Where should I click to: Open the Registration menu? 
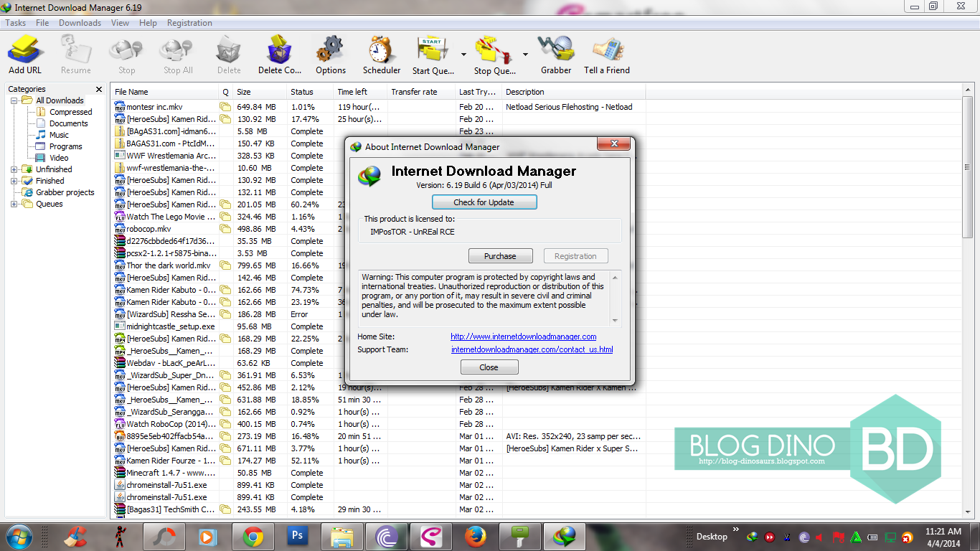point(189,23)
